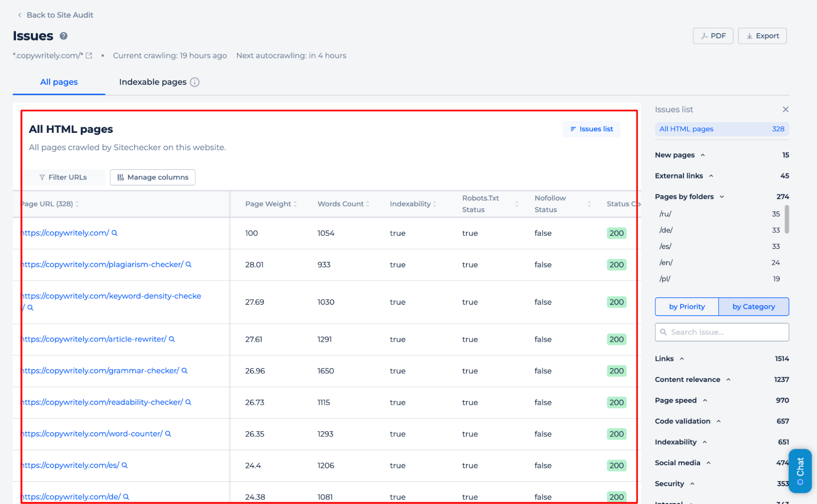Select by Priority view
Screen dimensions: 817x504
click(687, 307)
